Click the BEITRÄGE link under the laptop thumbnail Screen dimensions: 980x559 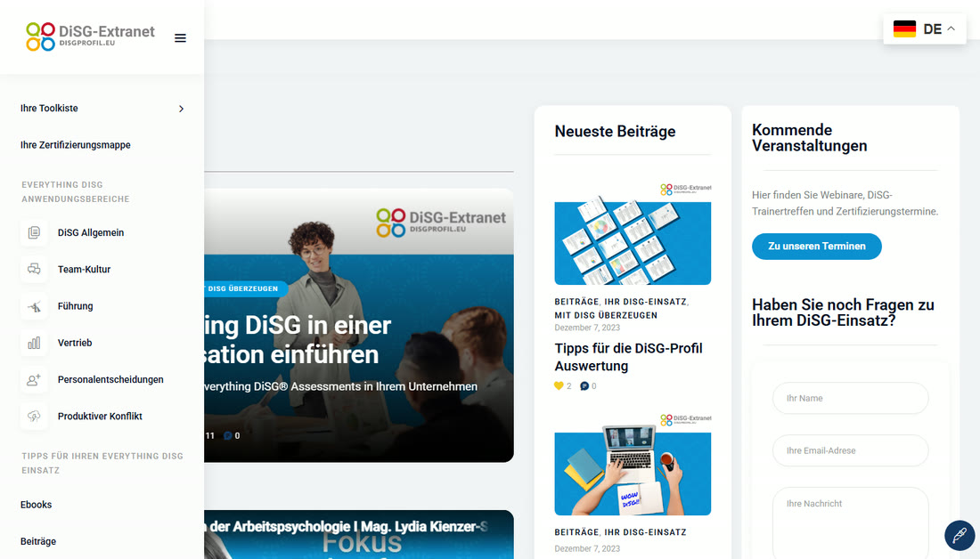click(x=576, y=532)
